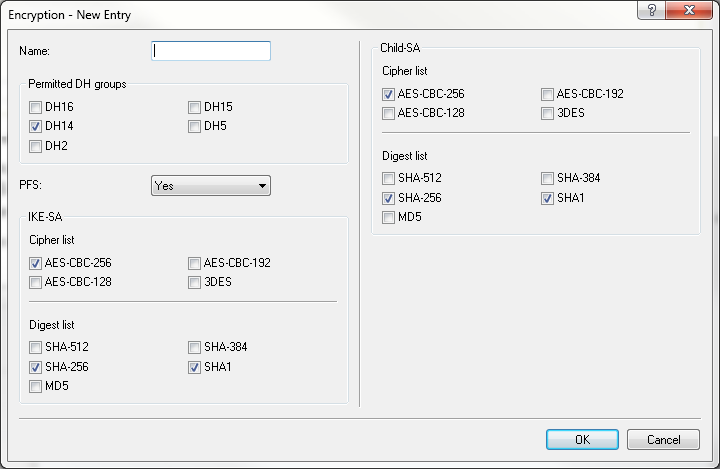Check Child-SA SHA-384 digest
This screenshot has width=720, height=469.
tap(548, 178)
